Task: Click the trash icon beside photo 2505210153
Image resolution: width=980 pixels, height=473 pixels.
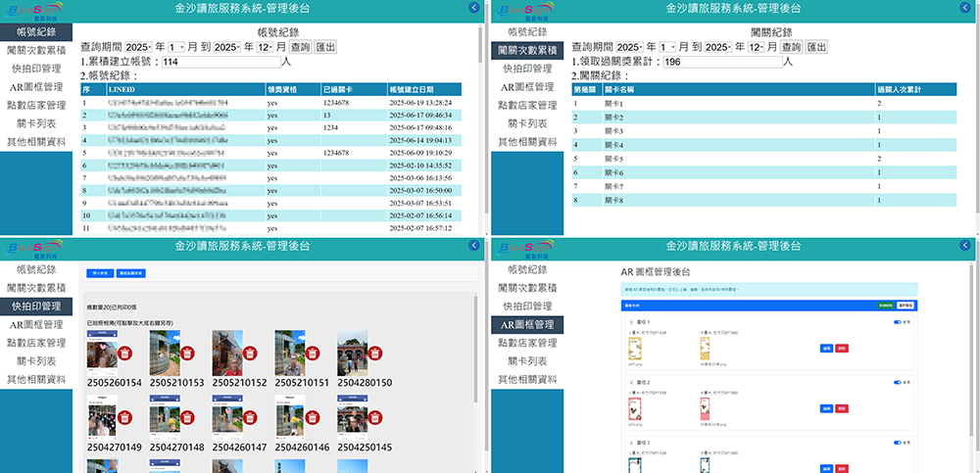Action: pyautogui.click(x=187, y=354)
